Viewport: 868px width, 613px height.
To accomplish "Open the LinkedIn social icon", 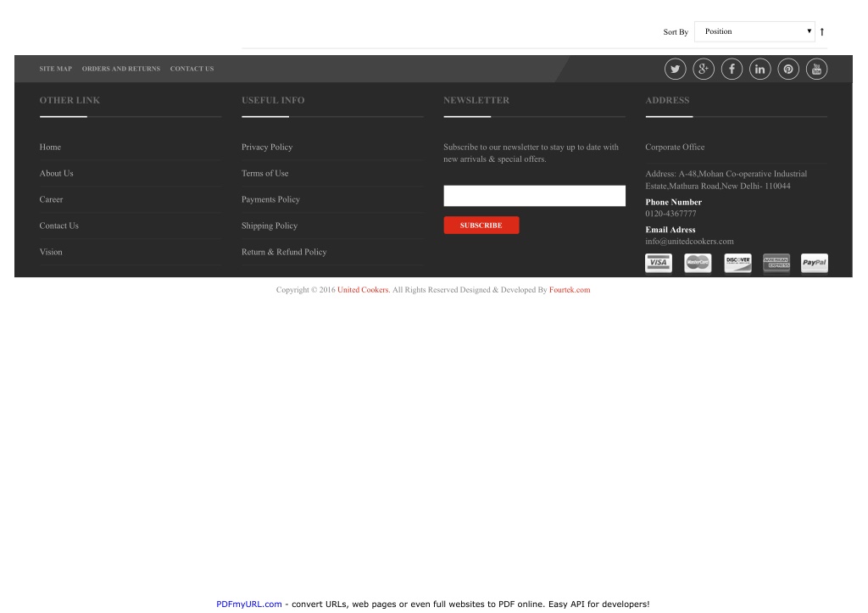I will tap(759, 70).
